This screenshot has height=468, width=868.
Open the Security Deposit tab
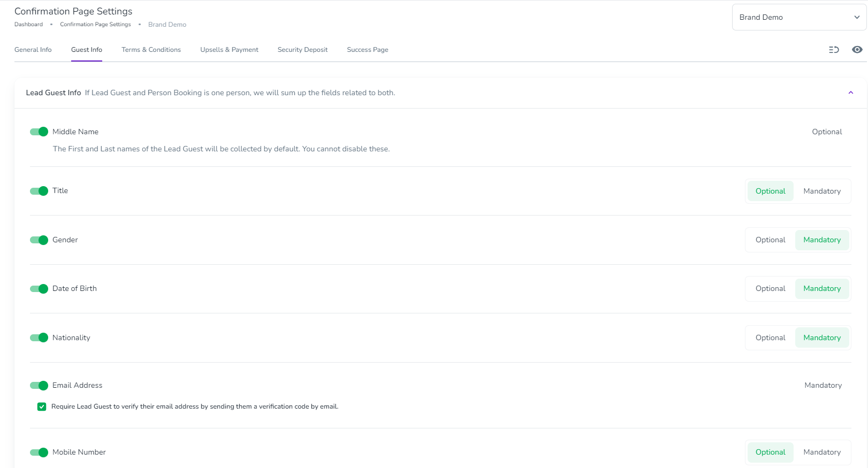[302, 50]
